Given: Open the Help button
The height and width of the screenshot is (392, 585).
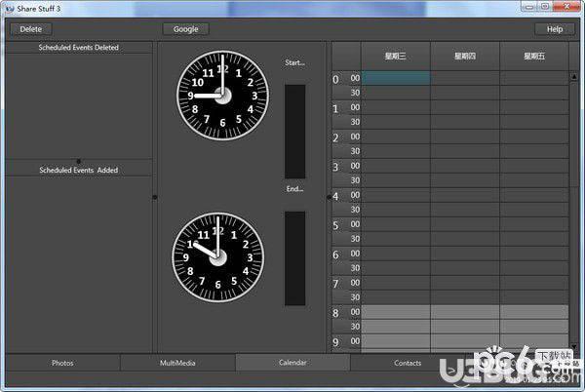Looking at the screenshot, I should 555,29.
